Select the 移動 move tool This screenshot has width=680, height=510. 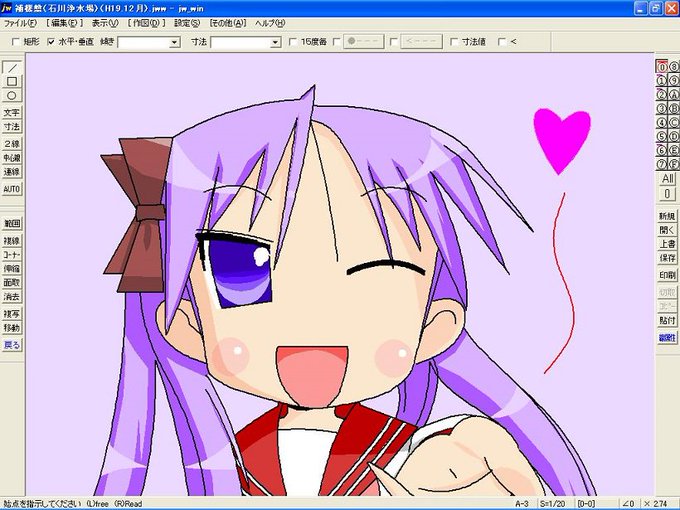pos(12,328)
